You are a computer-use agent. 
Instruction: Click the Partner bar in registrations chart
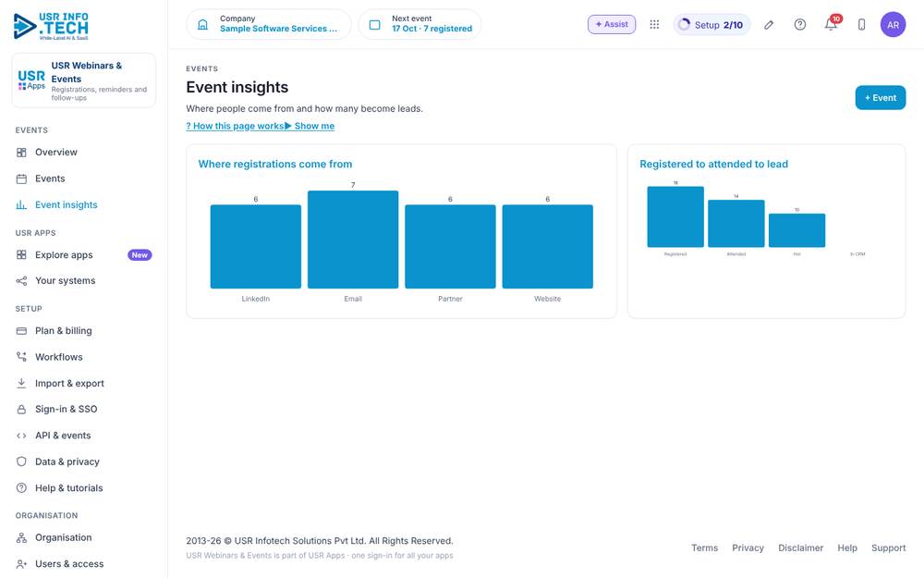450,247
